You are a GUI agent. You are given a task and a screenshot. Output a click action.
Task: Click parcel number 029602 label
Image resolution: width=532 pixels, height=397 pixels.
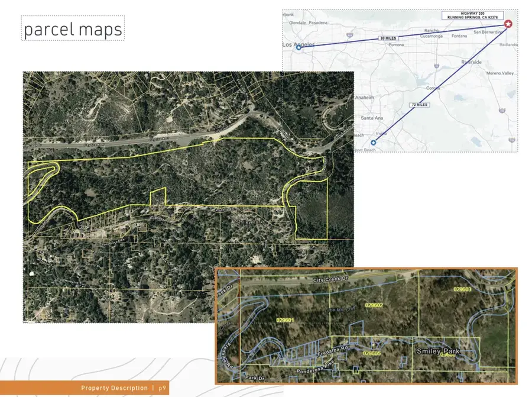click(x=374, y=305)
